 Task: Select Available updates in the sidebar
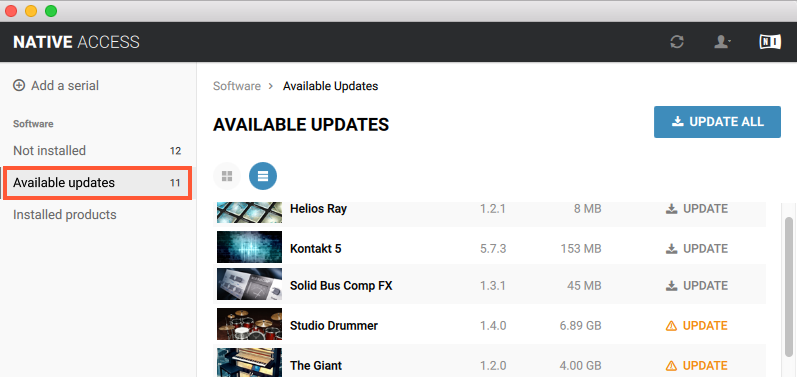(x=97, y=182)
